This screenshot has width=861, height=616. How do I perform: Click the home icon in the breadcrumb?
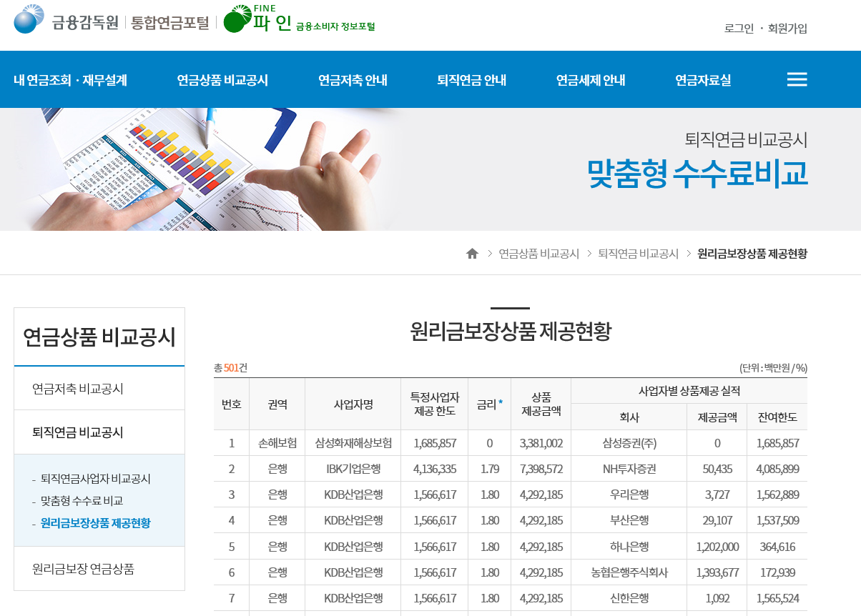click(x=471, y=252)
